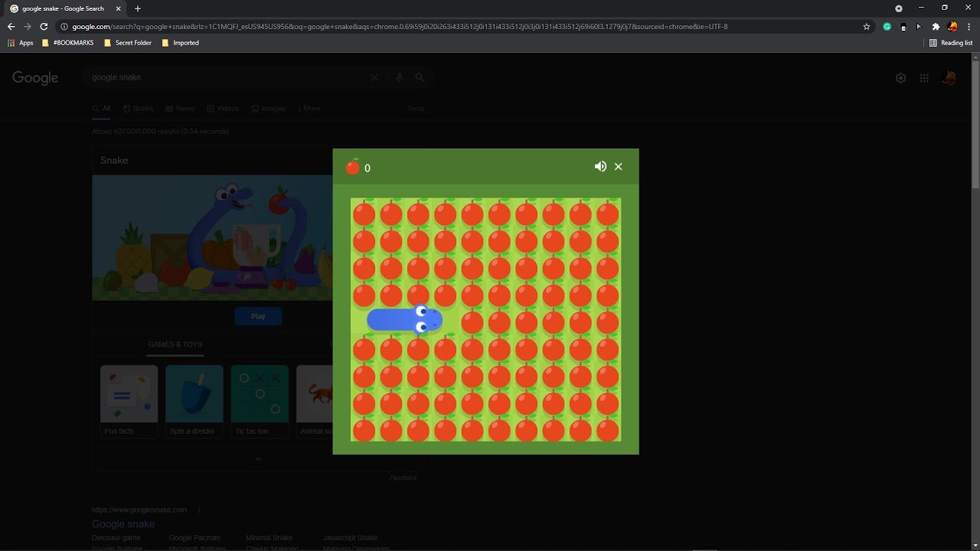Select the All results tab
Image resolution: width=980 pixels, height=551 pixels.
pyautogui.click(x=101, y=109)
